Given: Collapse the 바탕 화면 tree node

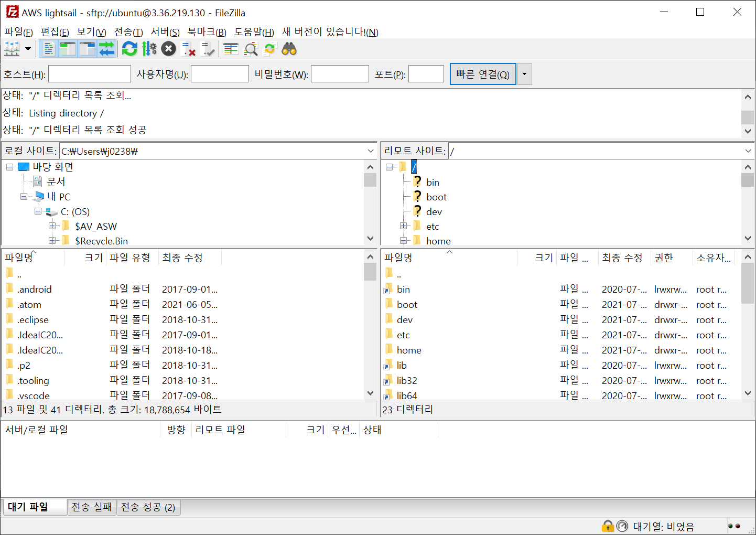Looking at the screenshot, I should tap(10, 167).
